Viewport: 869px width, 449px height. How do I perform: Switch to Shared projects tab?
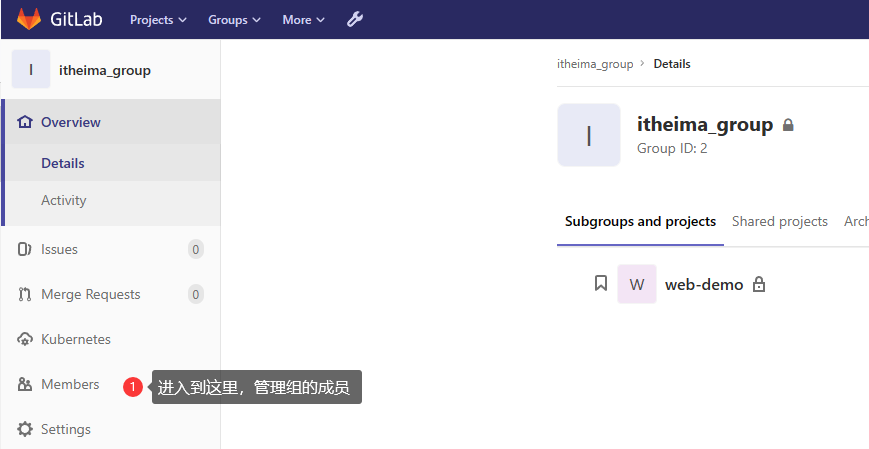coord(779,222)
